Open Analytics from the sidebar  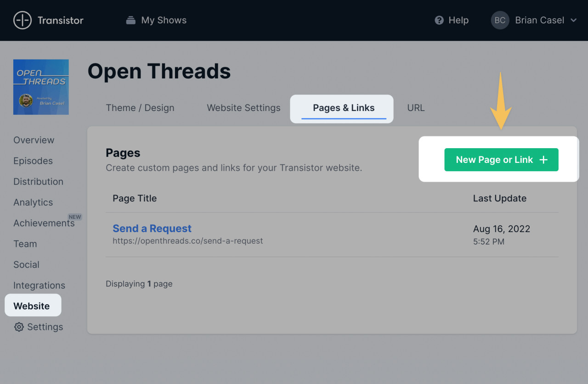(x=33, y=202)
